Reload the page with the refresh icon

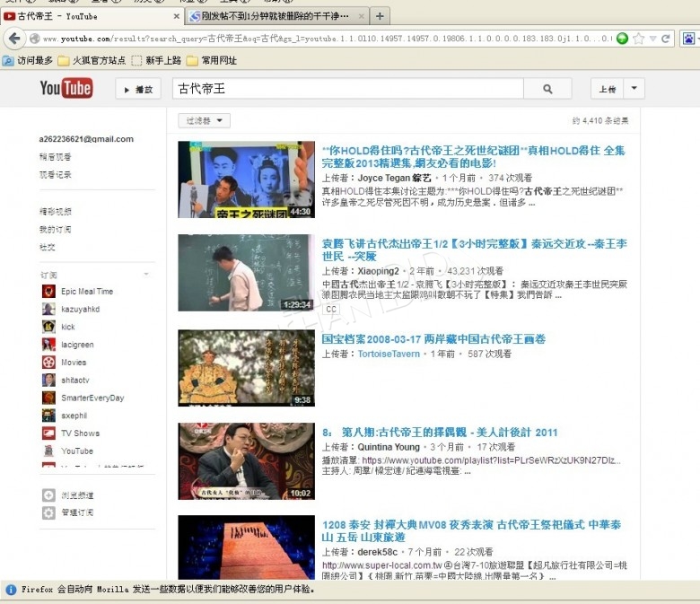click(x=666, y=39)
